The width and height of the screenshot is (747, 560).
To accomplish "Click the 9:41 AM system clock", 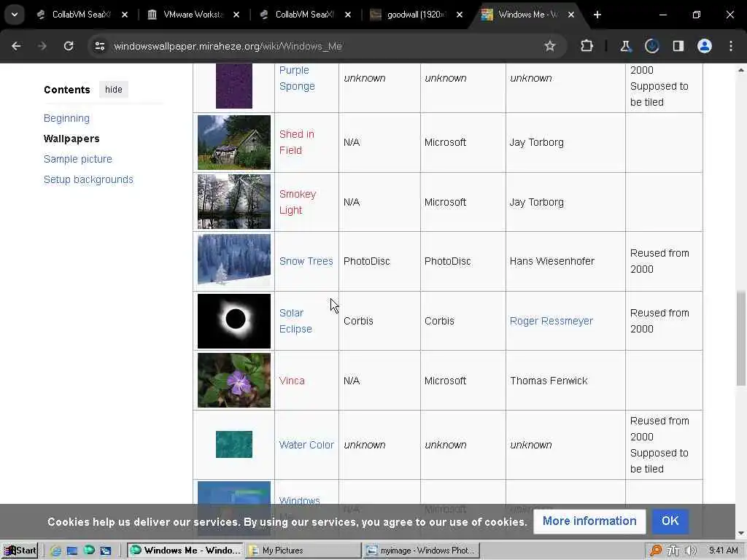I will click(x=723, y=551).
